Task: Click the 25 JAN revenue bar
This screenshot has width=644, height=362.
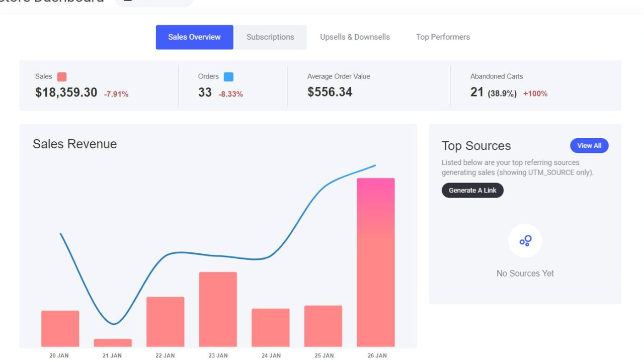Action: (323, 326)
